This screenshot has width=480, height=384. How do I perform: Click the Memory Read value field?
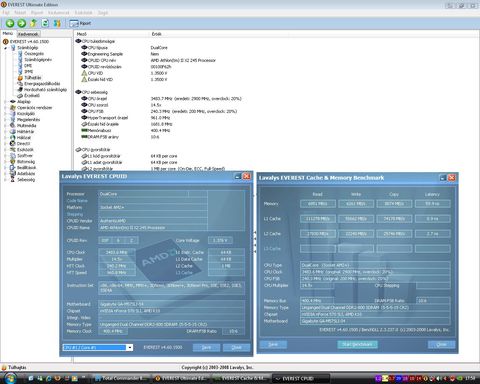pos(318,204)
